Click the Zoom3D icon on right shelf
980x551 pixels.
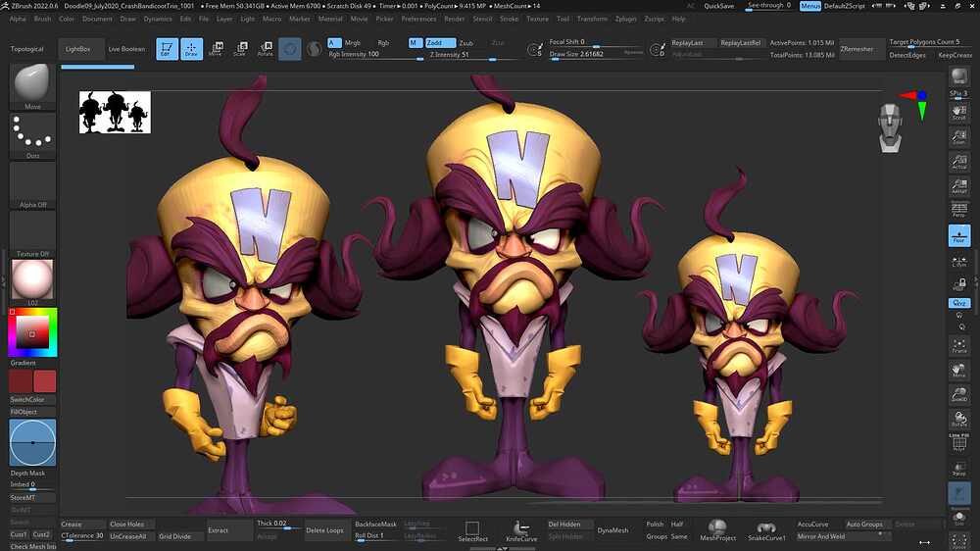[958, 395]
